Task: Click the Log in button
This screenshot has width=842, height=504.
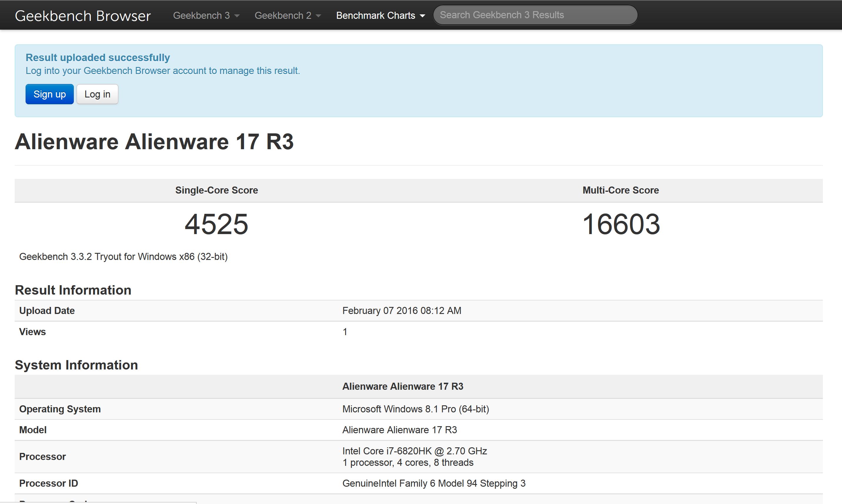Action: pos(97,94)
